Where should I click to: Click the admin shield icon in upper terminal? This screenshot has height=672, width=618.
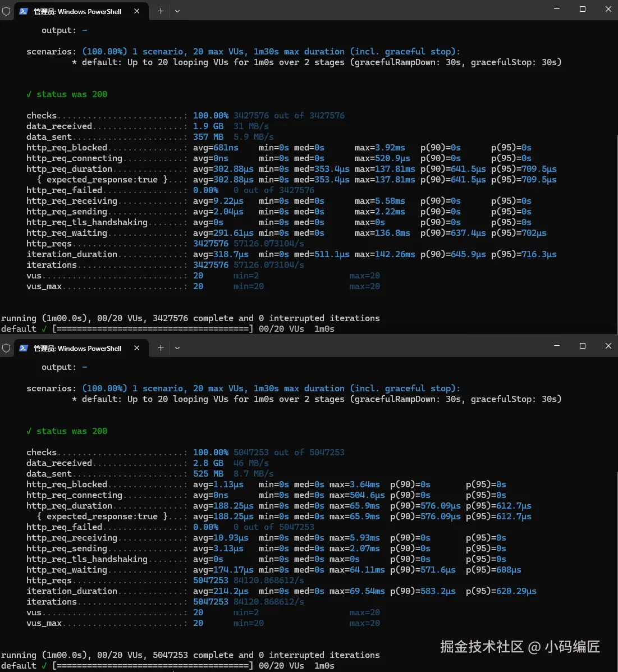pos(6,11)
